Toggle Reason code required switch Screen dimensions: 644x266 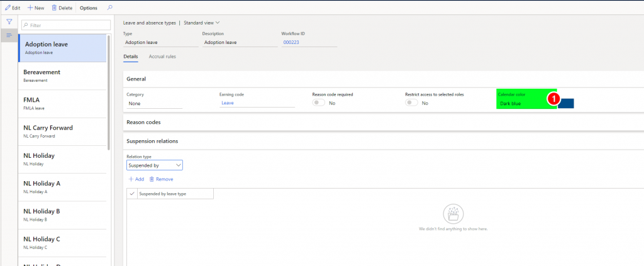[319, 103]
